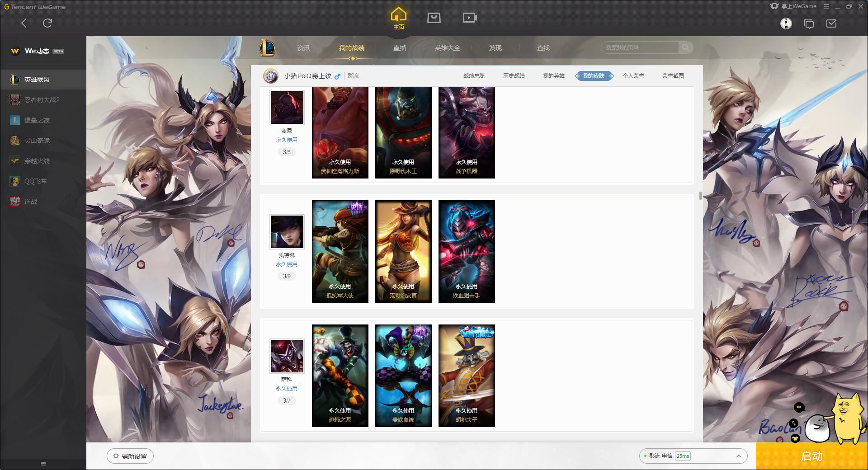This screenshot has width=868, height=470.
Task: Open the 铁血狙击手 skin card
Action: coord(467,251)
